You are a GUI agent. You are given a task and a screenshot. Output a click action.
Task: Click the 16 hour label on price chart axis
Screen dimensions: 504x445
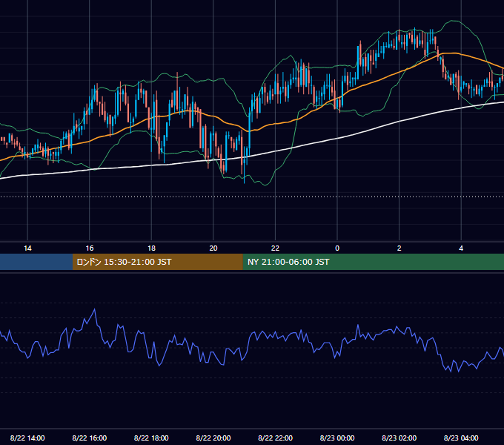[90, 248]
